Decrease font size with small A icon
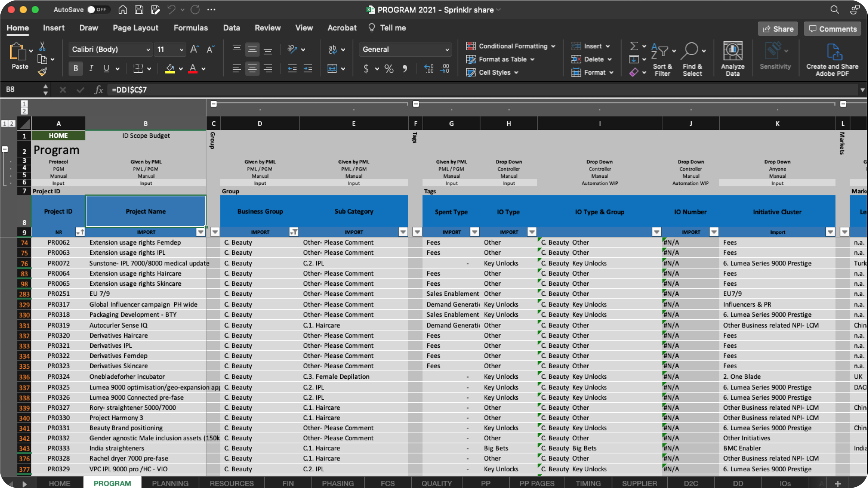The width and height of the screenshot is (868, 488). click(x=210, y=49)
